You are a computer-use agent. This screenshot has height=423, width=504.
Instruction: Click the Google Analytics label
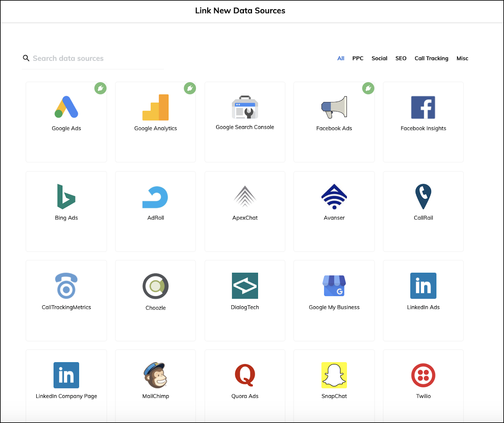point(156,128)
